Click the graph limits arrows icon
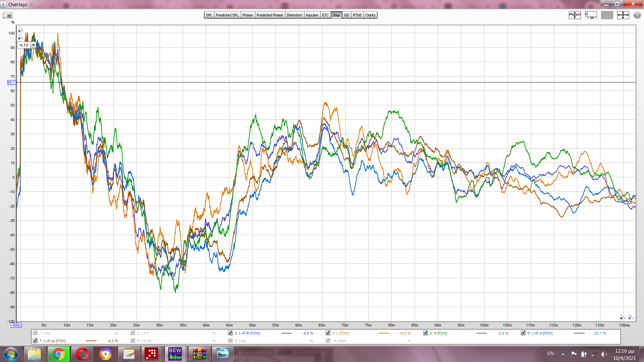 [623, 15]
